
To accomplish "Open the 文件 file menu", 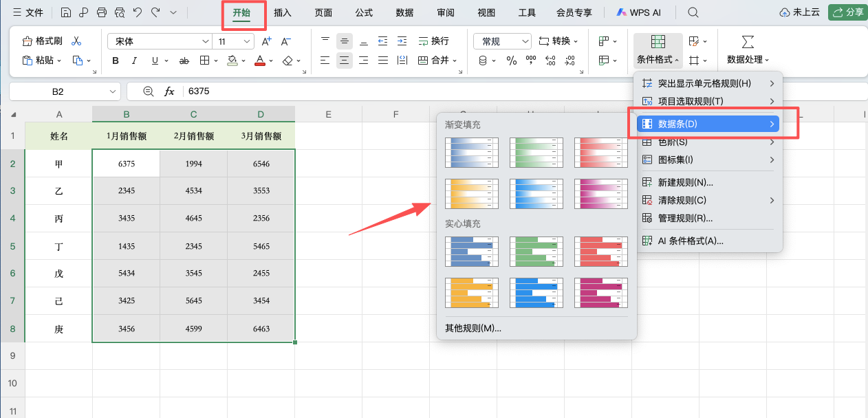I will [x=28, y=12].
